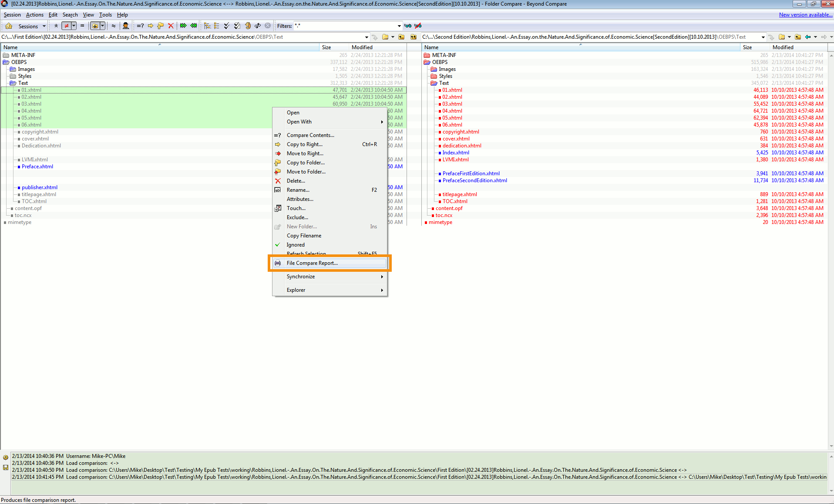Toggle the expand folders plus button

point(95,26)
